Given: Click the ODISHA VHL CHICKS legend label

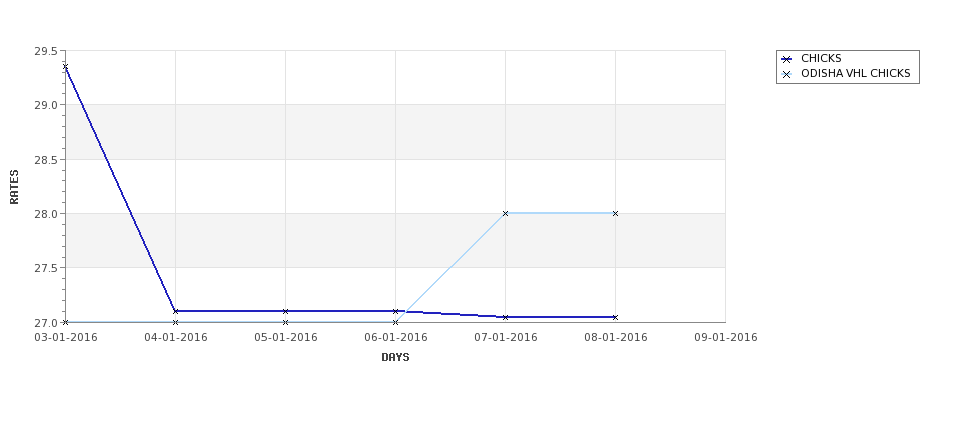Looking at the screenshot, I should pyautogui.click(x=856, y=73).
